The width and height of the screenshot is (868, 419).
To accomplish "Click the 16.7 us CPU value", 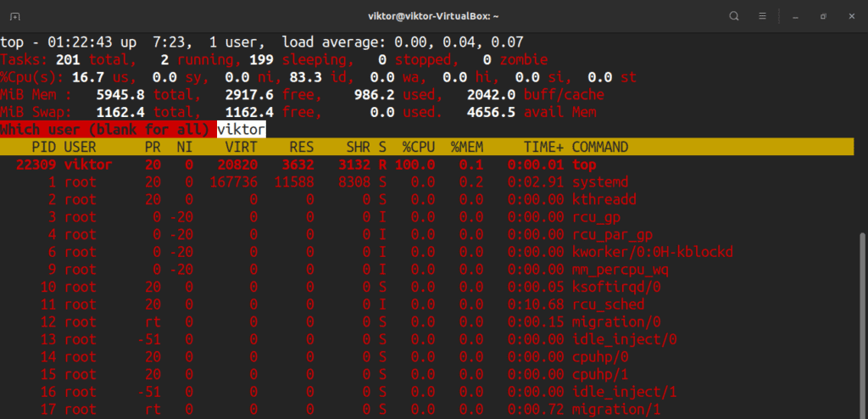I will click(x=88, y=77).
